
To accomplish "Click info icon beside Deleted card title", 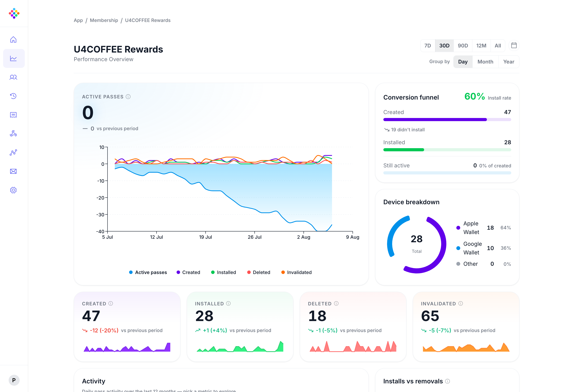I will (x=336, y=303).
